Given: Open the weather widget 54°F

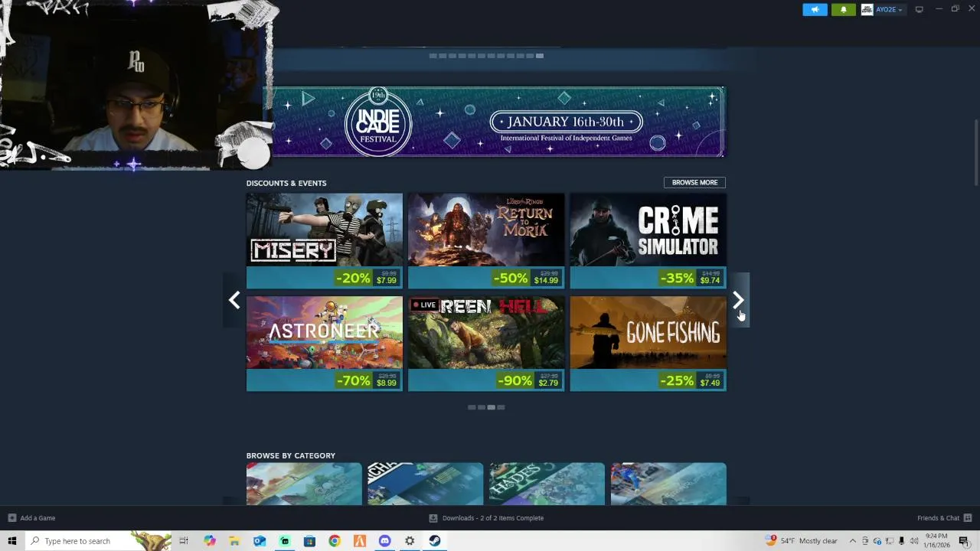Looking at the screenshot, I should (x=802, y=541).
